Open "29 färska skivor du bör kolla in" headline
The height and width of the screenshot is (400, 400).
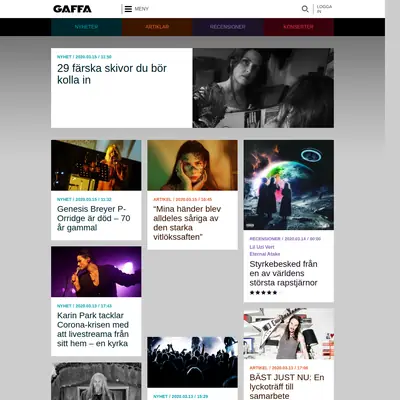tap(112, 74)
